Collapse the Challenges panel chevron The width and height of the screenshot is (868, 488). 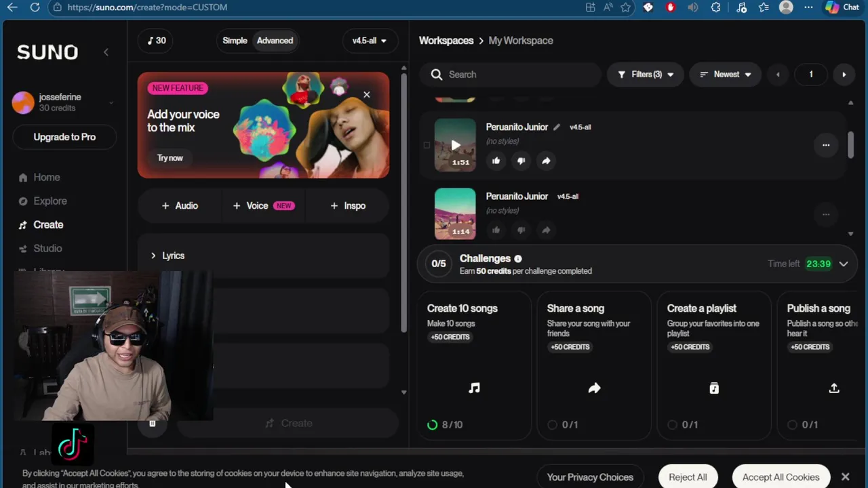[x=844, y=264]
